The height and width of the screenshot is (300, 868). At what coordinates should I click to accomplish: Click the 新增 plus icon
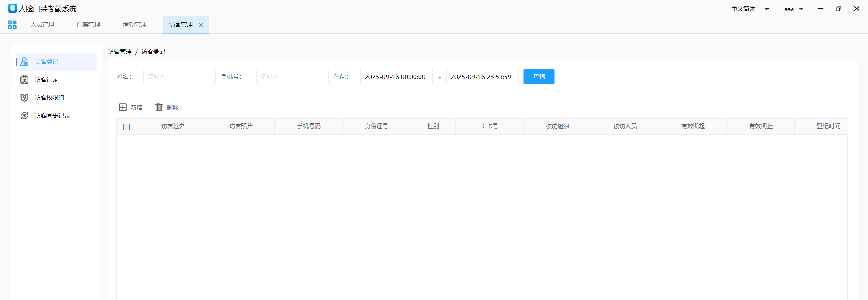123,107
